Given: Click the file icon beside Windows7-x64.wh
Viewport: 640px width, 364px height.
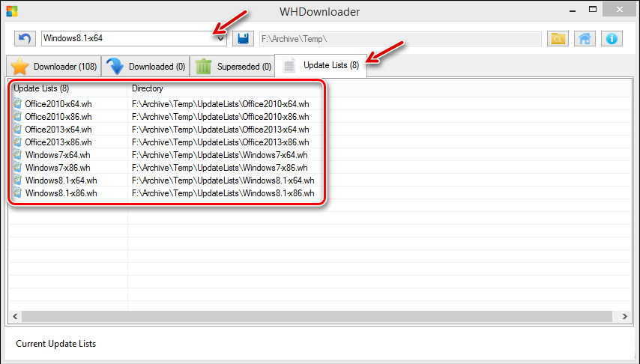Looking at the screenshot, I should 17,154.
